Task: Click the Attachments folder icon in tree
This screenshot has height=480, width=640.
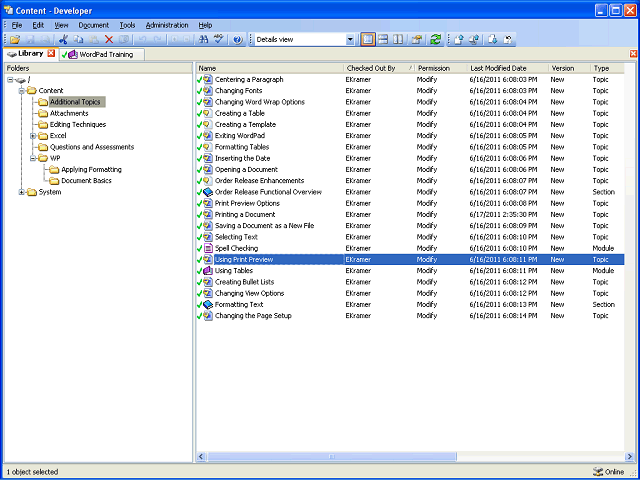Action: coord(43,113)
